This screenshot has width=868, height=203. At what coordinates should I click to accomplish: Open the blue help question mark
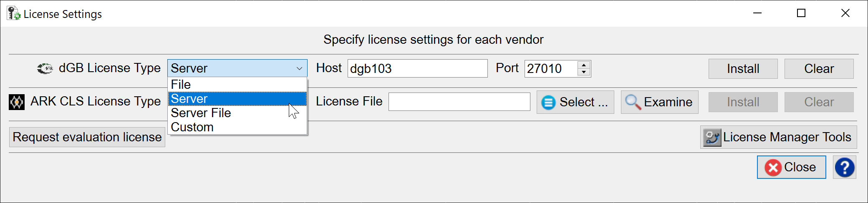point(844,167)
